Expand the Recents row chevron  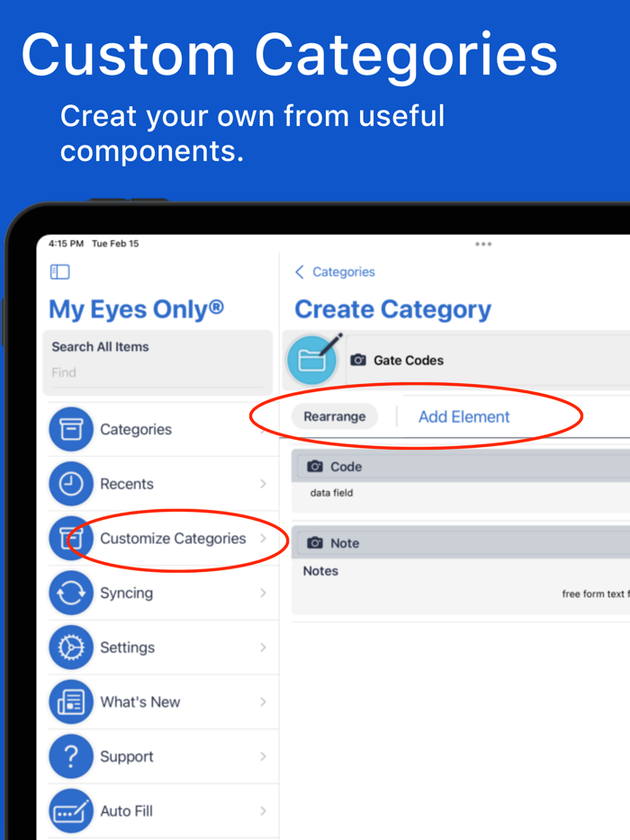(x=264, y=484)
